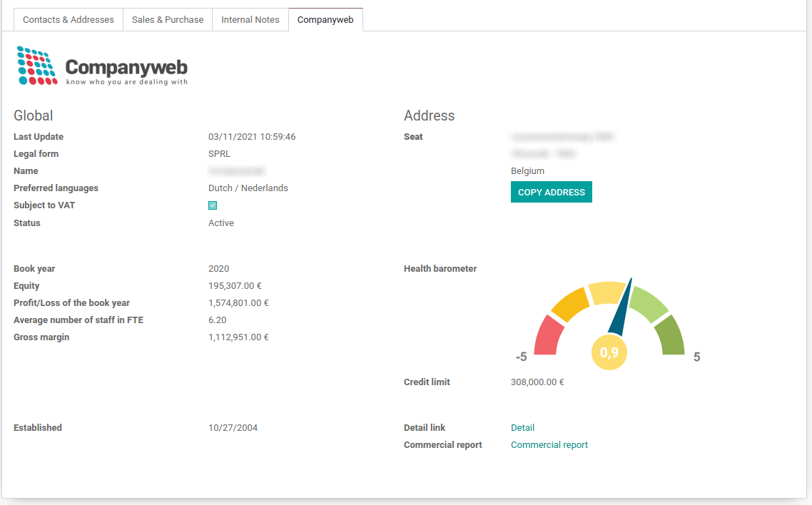Screen dimensions: 812x505
Task: Click the Dutch / Nederlands language value
Action: tap(248, 188)
